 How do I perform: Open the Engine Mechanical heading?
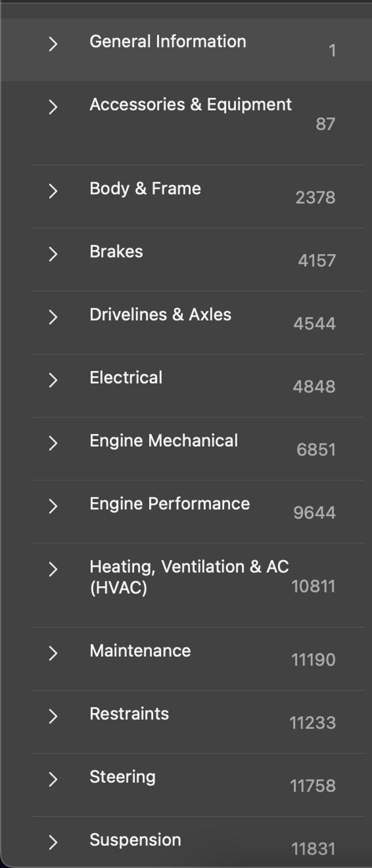click(x=164, y=441)
